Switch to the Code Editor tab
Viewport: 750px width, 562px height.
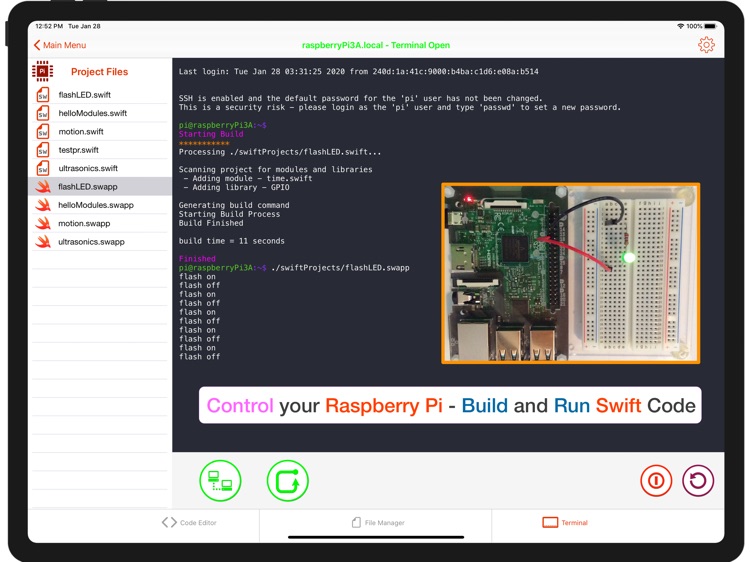[x=190, y=523]
